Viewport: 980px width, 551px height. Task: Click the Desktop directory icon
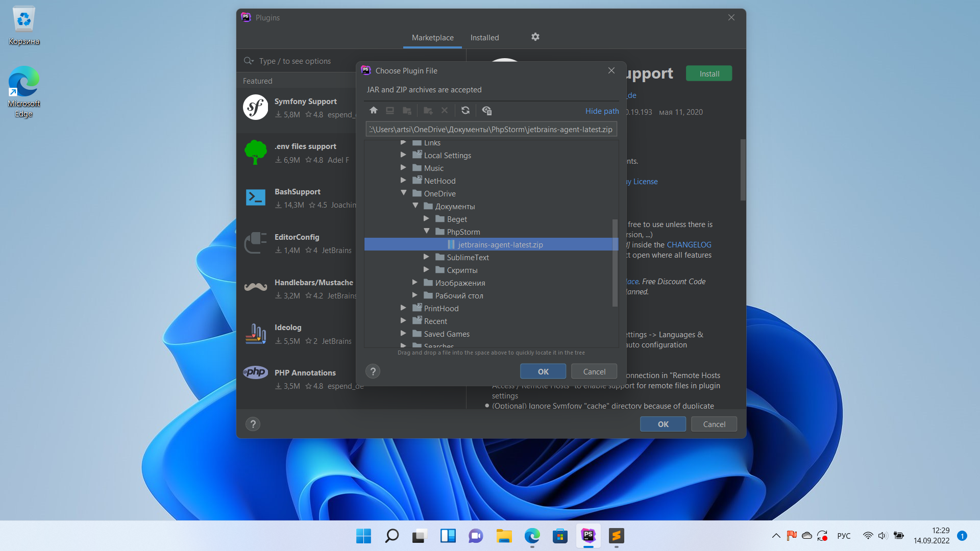(390, 110)
